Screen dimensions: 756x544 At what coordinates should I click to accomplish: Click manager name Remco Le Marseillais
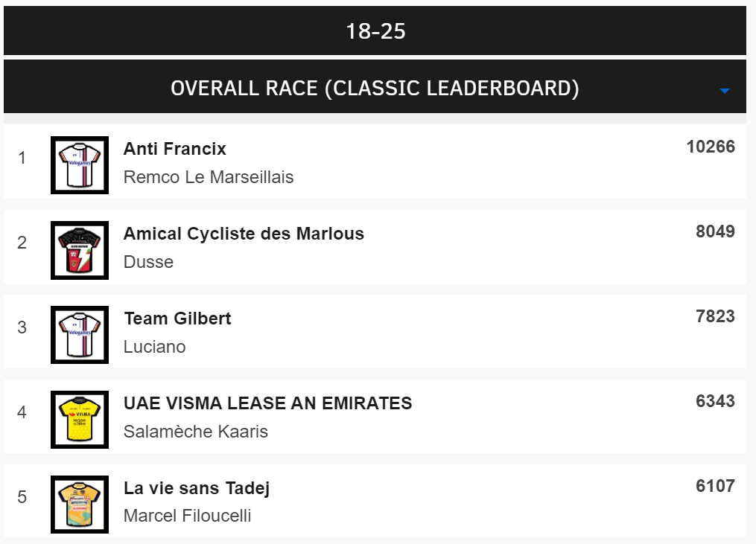209,177
